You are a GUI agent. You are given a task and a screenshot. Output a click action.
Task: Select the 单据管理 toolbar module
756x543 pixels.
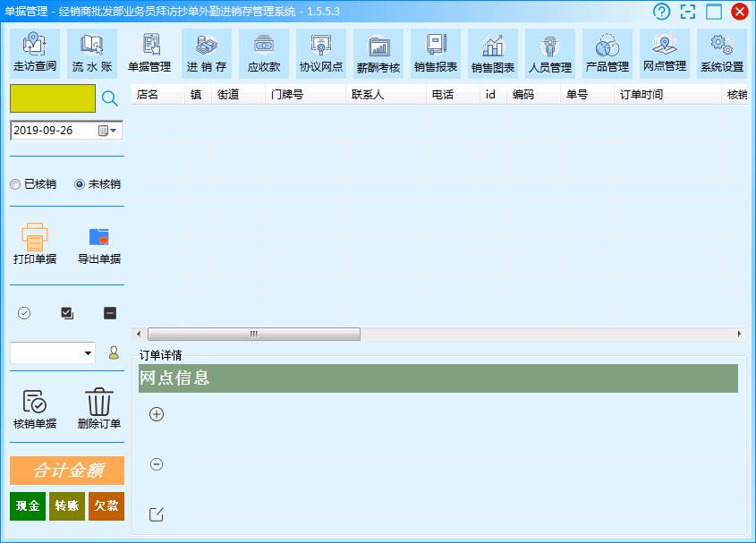149,53
